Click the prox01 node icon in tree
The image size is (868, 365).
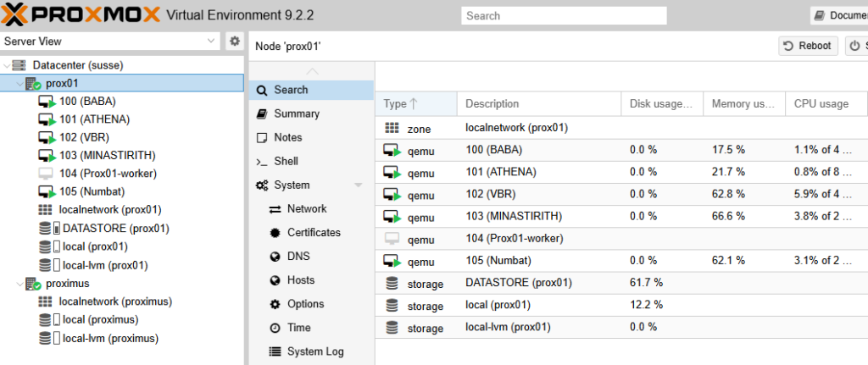click(33, 84)
